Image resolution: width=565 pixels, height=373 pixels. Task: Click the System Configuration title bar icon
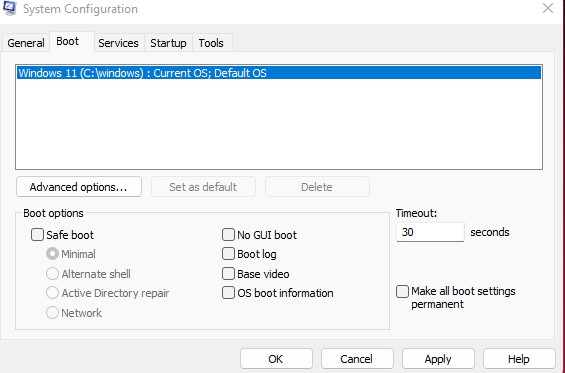(9, 8)
